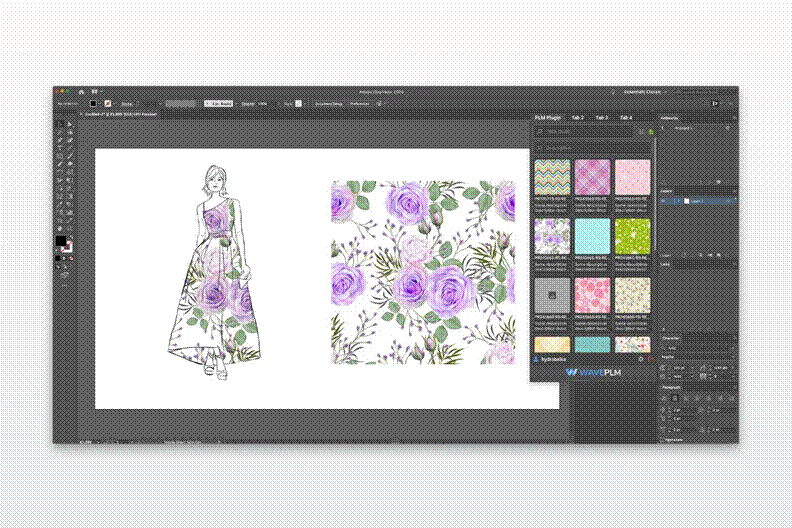The height and width of the screenshot is (528, 792).
Task: Select the pink roses pattern thumbnail
Action: click(x=592, y=295)
